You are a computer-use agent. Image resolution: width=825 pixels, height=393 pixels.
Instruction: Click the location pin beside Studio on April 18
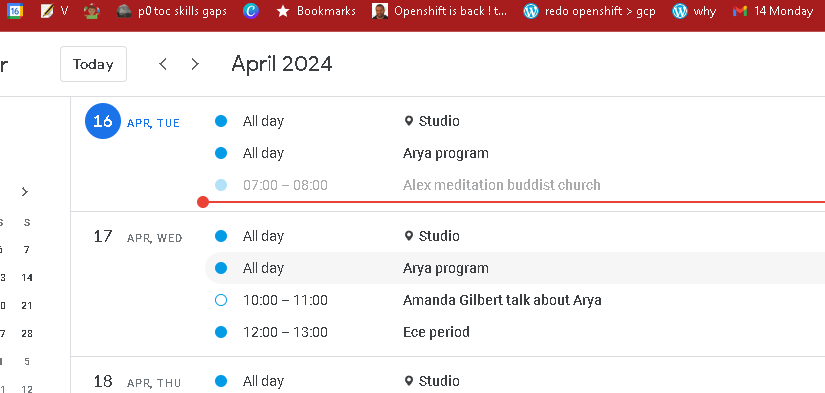click(x=408, y=381)
